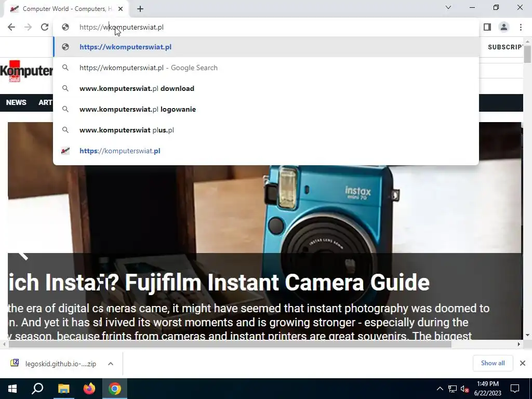Screen dimensions: 532x399
Task: Reload the current page
Action: coord(45,27)
